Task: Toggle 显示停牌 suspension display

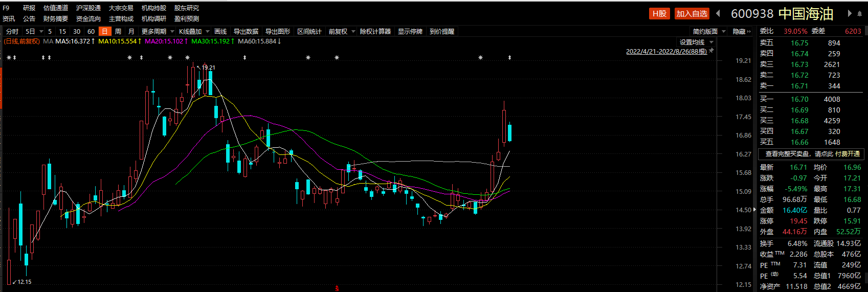Action: tap(410, 31)
